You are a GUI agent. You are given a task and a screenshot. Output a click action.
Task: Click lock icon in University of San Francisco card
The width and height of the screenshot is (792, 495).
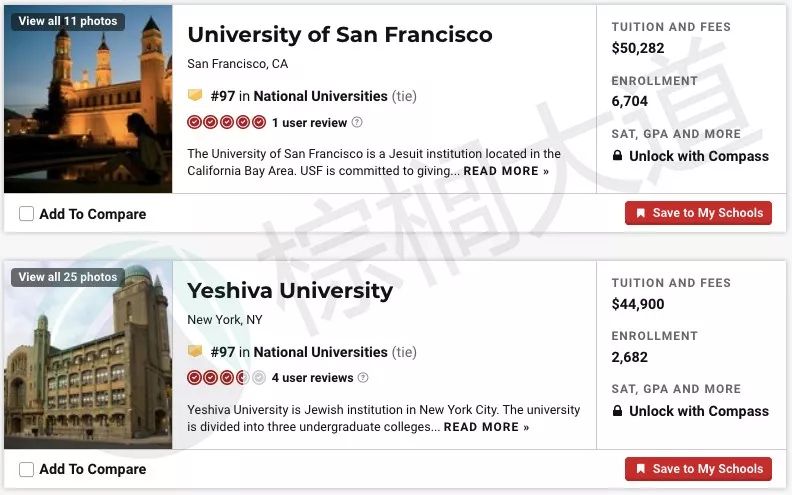(617, 155)
